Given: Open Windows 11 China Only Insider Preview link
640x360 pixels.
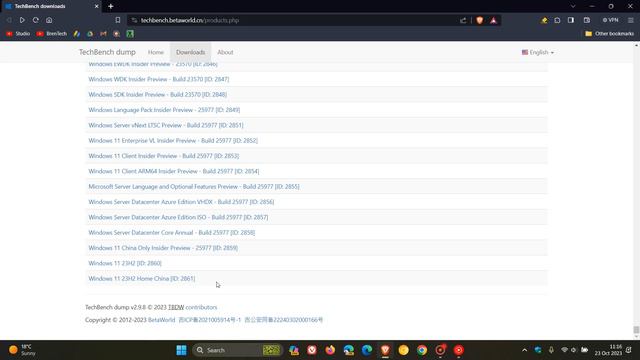Looking at the screenshot, I should (163, 248).
